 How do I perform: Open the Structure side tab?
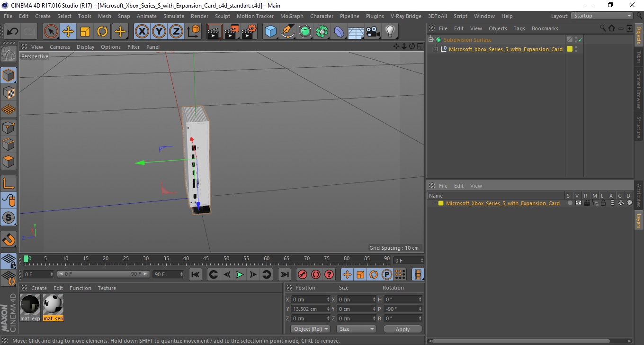[x=639, y=127]
